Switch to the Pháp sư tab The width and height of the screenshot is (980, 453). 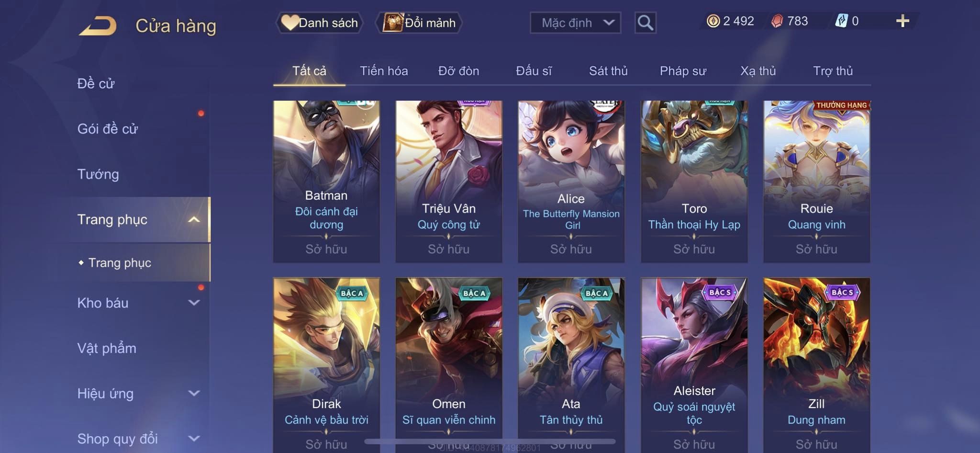point(683,71)
